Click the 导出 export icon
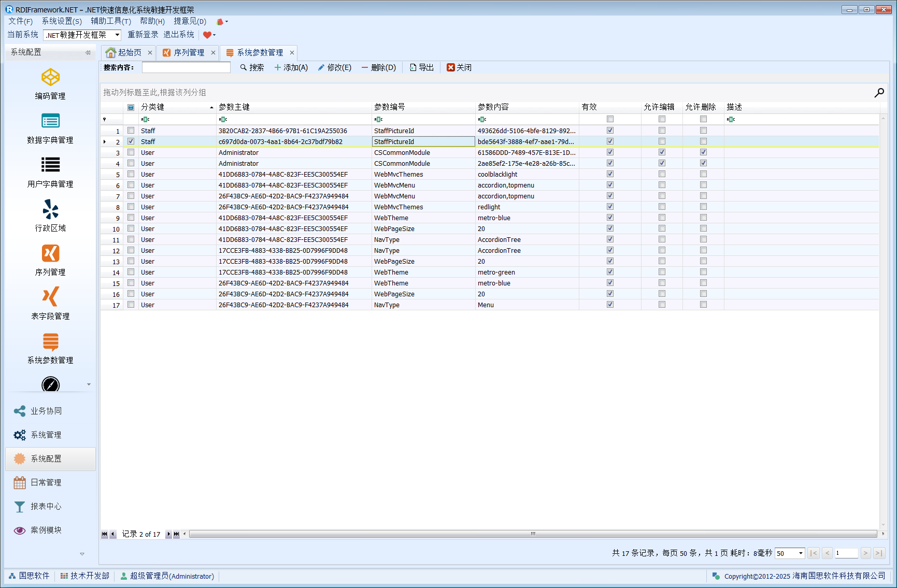The width and height of the screenshot is (897, 588). (x=413, y=68)
